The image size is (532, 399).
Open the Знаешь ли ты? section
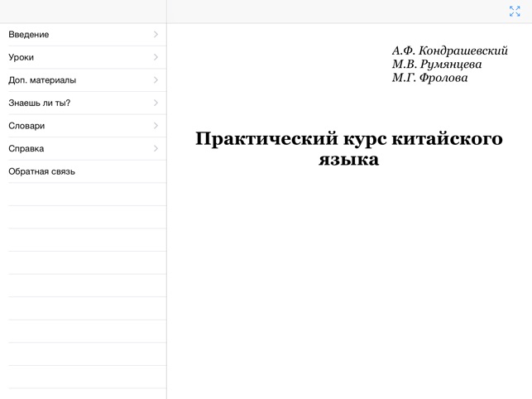pyautogui.click(x=83, y=103)
